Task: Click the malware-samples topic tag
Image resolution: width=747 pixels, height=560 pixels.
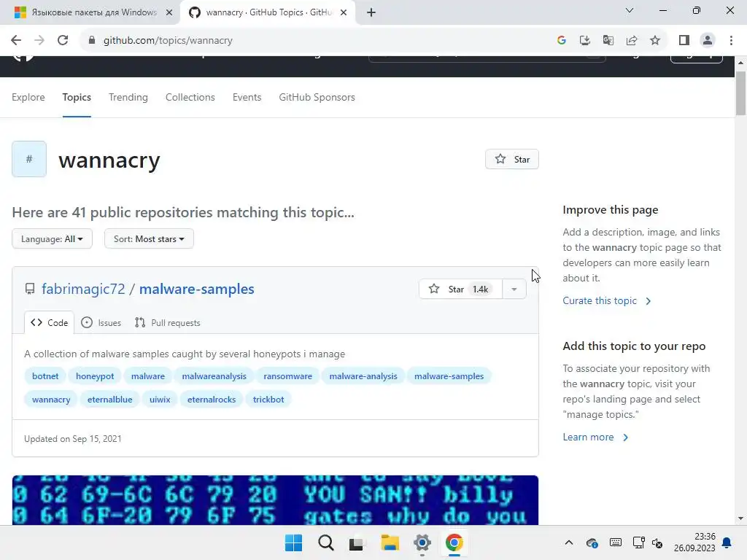Action: (x=449, y=376)
